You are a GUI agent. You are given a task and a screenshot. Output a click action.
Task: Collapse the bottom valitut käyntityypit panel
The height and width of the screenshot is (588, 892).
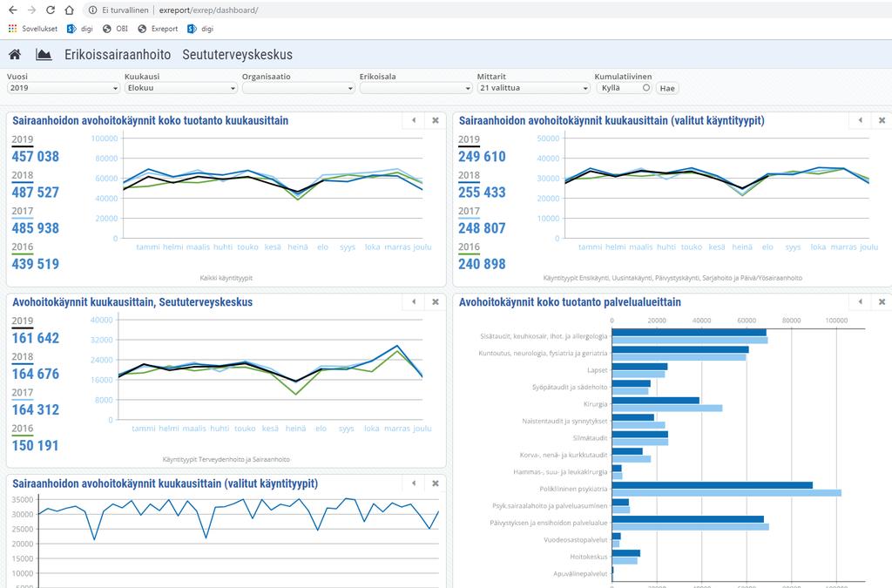[x=414, y=483]
